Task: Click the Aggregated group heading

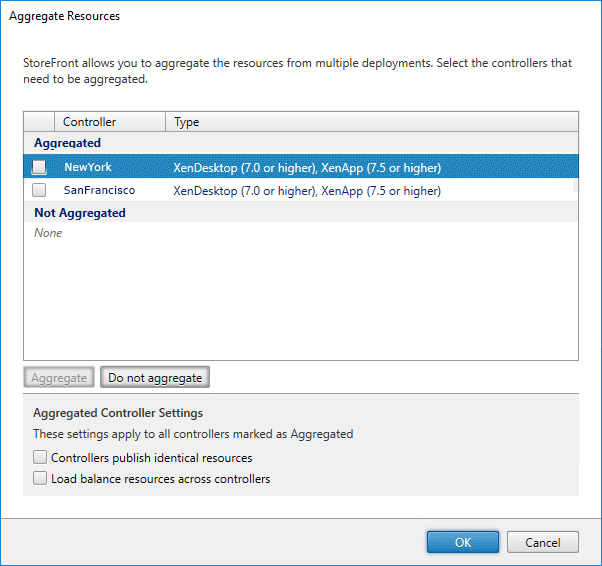Action: pyautogui.click(x=68, y=143)
